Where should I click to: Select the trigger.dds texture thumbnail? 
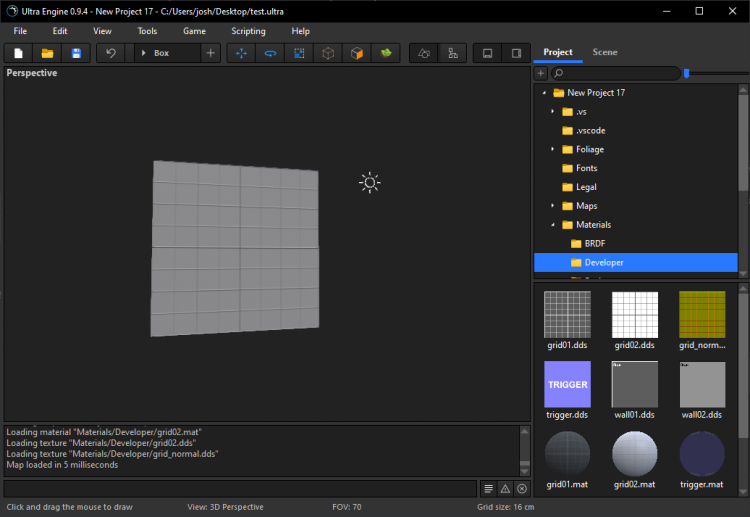pos(567,385)
